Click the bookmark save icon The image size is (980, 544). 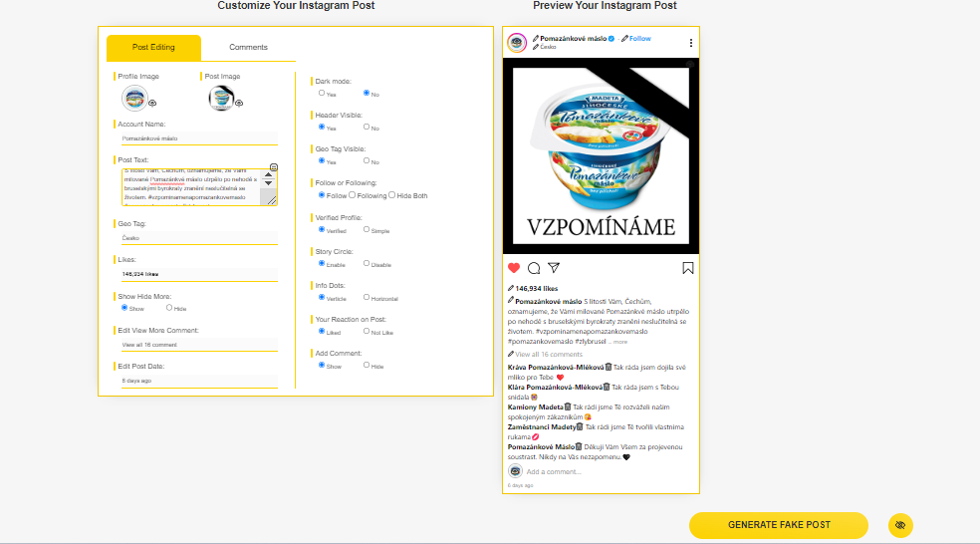(x=688, y=268)
